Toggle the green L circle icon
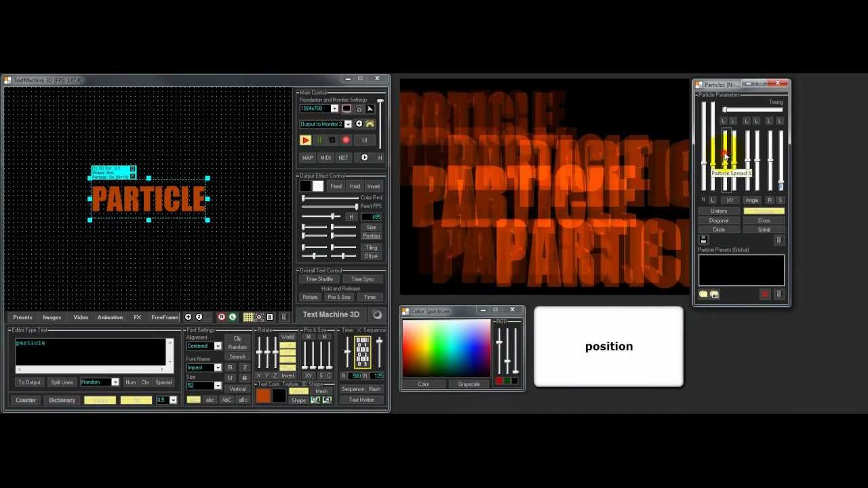The width and height of the screenshot is (868, 488). pyautogui.click(x=232, y=317)
